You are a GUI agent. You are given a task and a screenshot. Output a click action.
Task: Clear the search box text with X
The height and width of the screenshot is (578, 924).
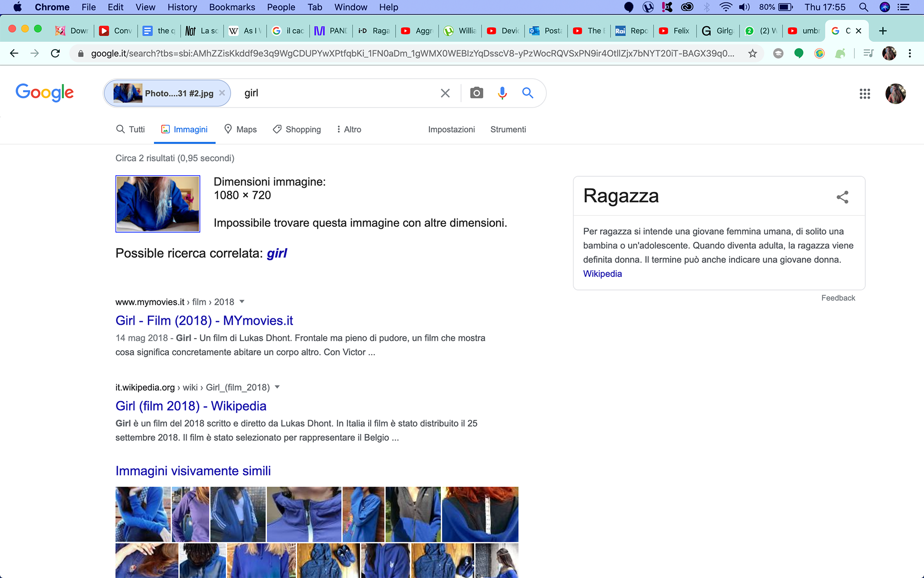click(445, 93)
